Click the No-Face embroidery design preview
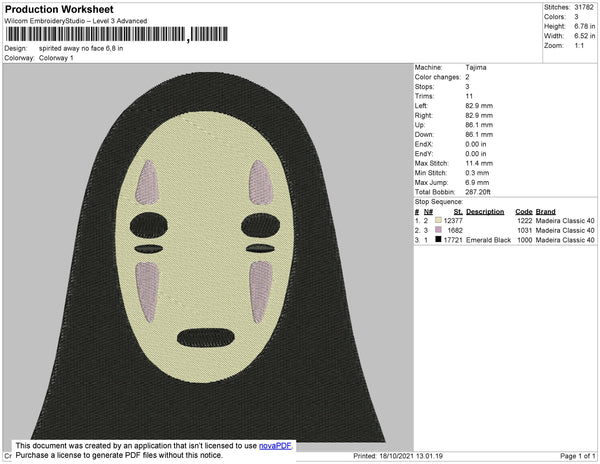Viewport: 600px width, 464px height. click(208, 257)
